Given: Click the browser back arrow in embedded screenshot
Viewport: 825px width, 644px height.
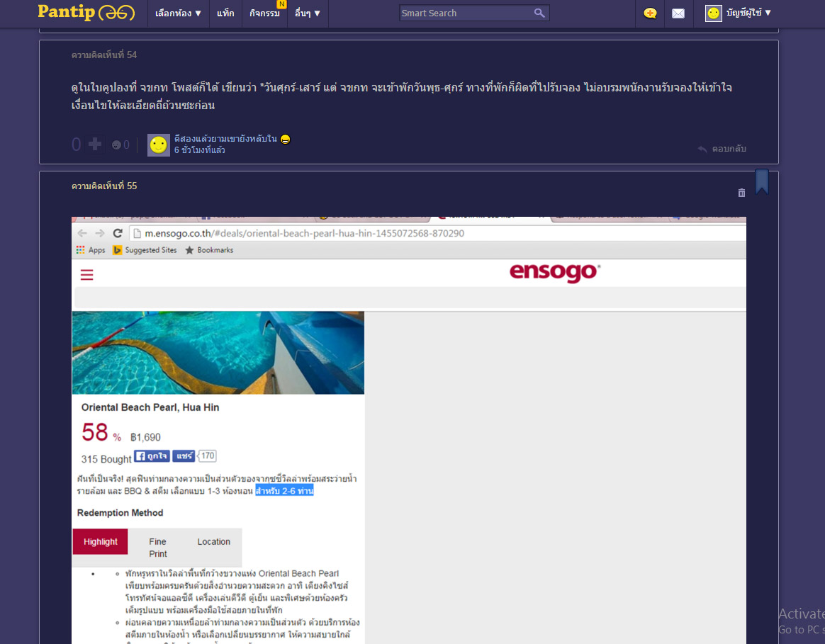Looking at the screenshot, I should click(x=82, y=233).
